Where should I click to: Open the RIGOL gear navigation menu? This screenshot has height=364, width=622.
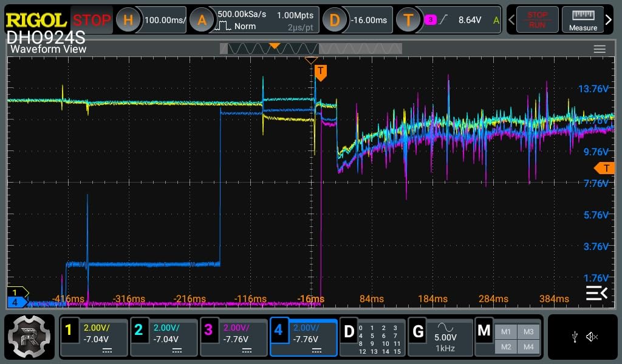click(29, 337)
